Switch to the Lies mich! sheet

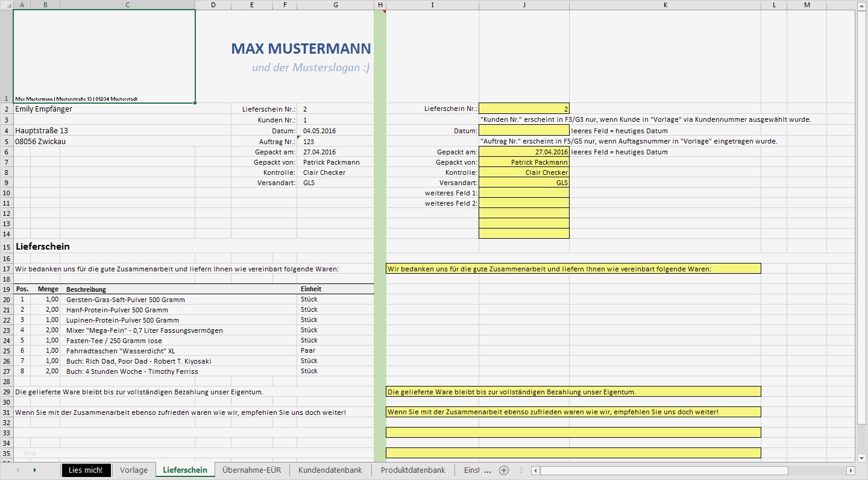[86, 470]
